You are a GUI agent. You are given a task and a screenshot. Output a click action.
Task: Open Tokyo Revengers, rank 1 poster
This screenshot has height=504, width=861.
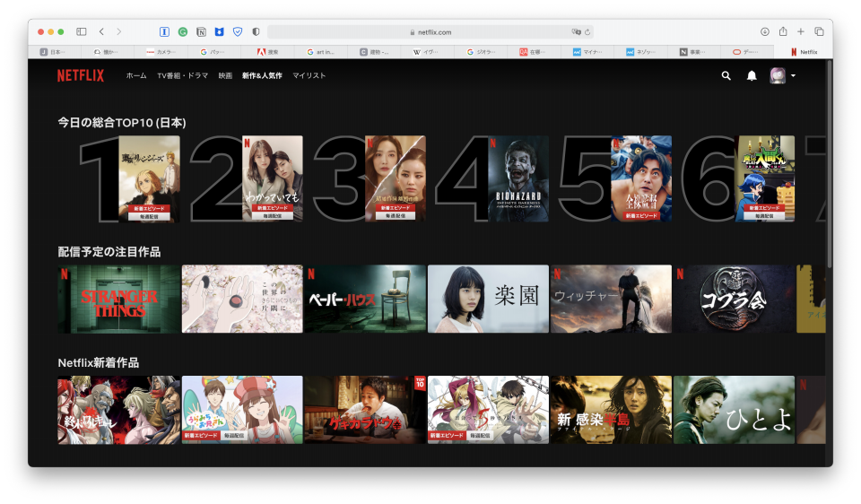(x=150, y=179)
